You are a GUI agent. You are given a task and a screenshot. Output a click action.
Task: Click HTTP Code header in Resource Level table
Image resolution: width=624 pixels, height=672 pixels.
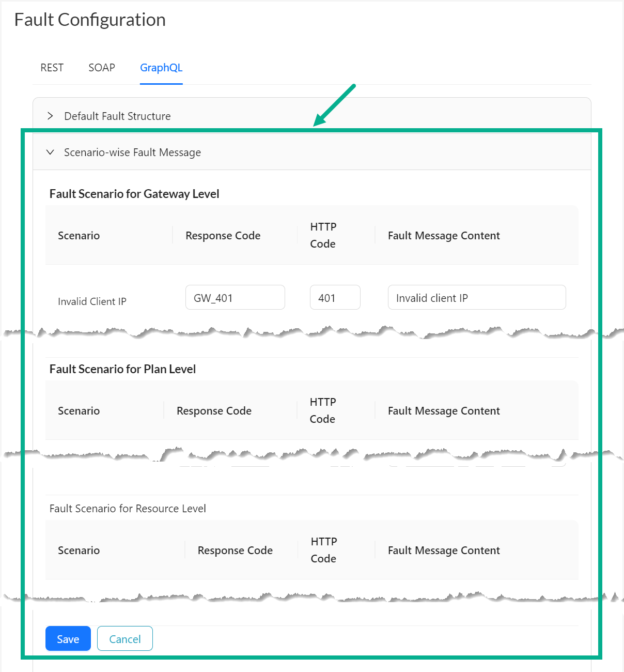[x=323, y=550]
